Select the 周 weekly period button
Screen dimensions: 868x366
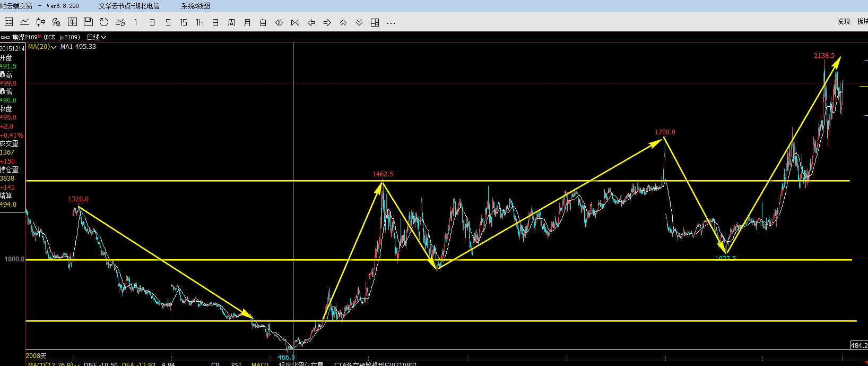click(231, 22)
